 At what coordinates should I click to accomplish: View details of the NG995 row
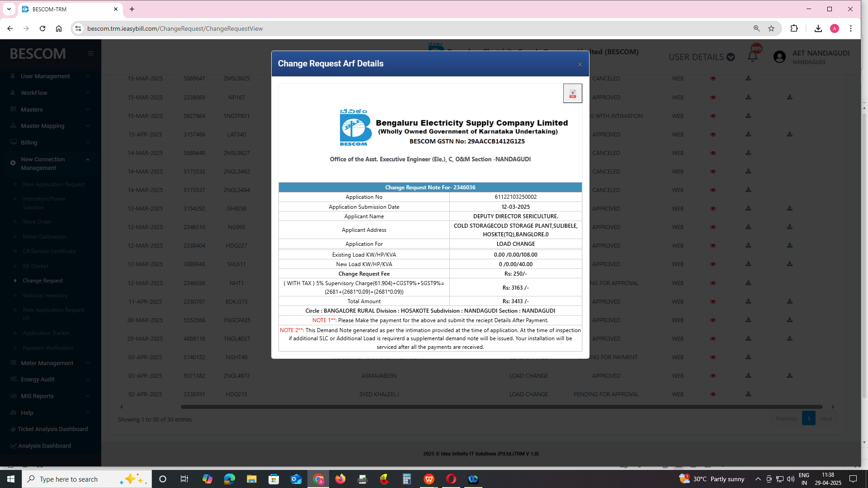pyautogui.click(x=713, y=227)
